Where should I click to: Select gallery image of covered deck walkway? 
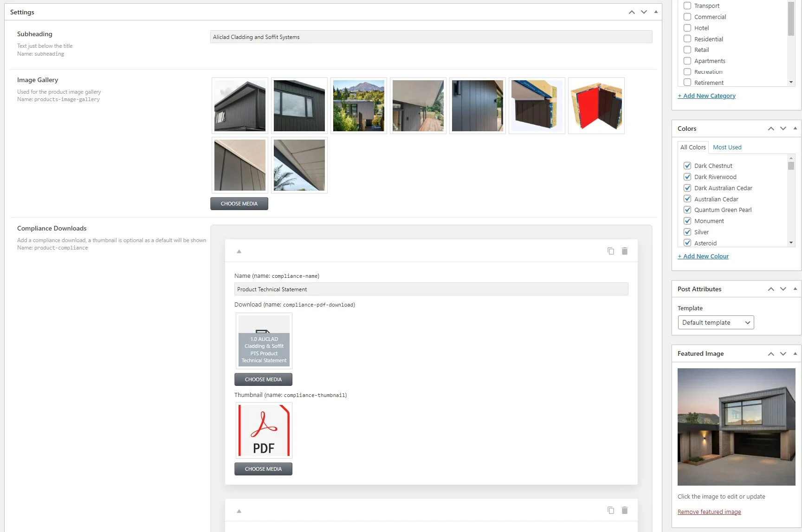pos(418,106)
